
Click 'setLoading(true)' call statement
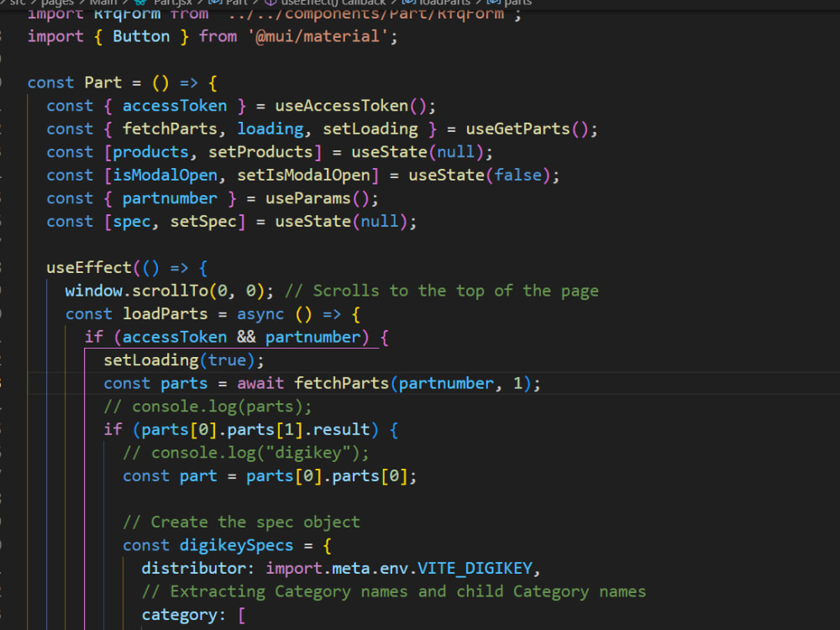tap(184, 360)
